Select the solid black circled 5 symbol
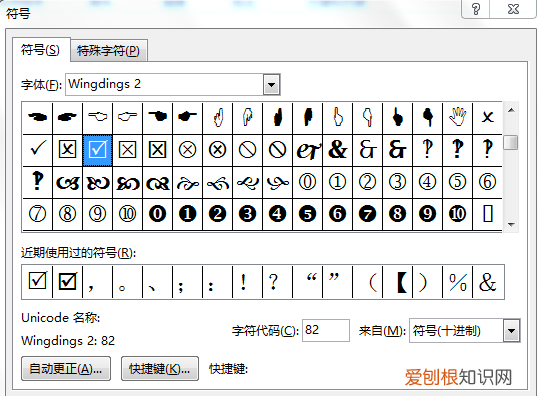 307,214
